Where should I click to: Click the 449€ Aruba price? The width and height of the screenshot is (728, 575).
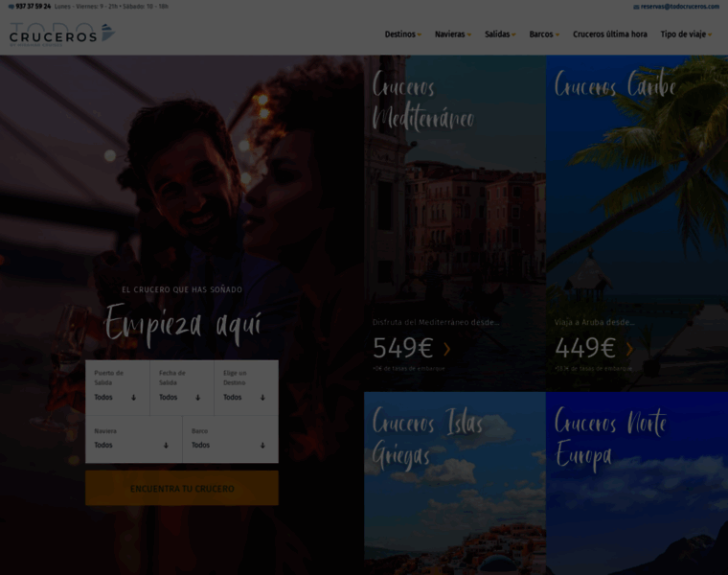click(x=585, y=348)
